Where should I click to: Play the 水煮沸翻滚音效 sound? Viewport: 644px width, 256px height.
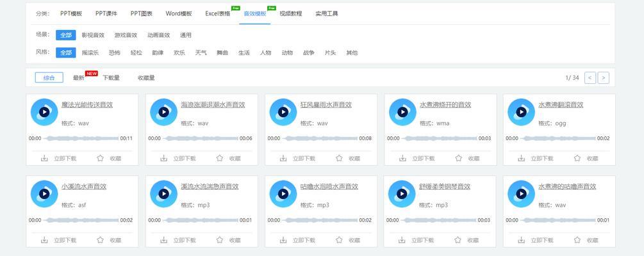click(521, 112)
